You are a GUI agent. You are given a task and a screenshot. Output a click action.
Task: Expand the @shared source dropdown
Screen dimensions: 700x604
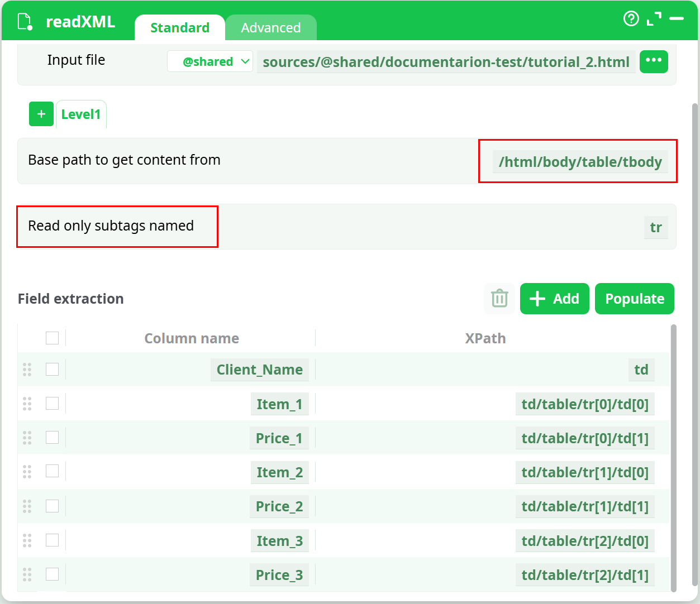pos(210,61)
